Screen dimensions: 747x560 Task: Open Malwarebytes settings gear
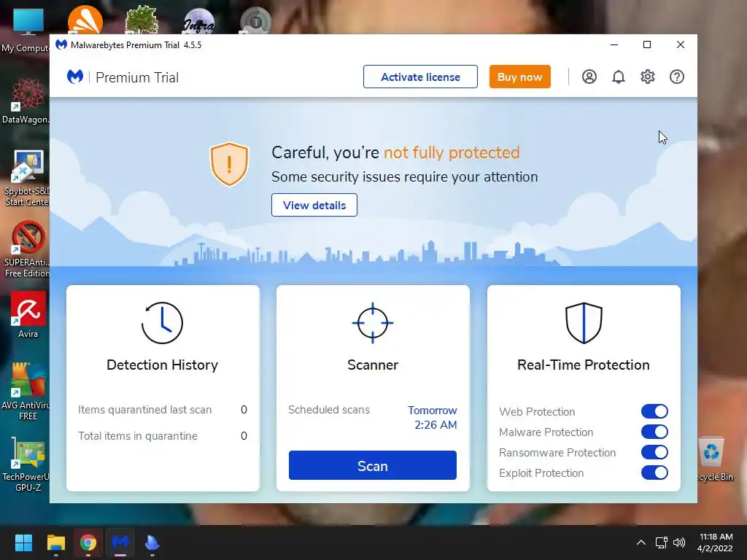click(x=648, y=77)
